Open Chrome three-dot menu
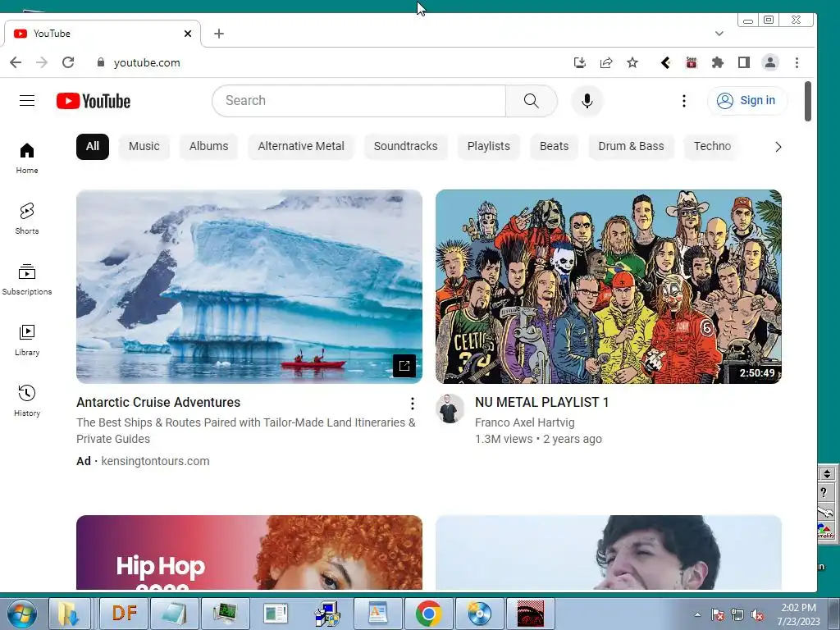Screen dimensions: 840x630 pyautogui.click(x=797, y=62)
